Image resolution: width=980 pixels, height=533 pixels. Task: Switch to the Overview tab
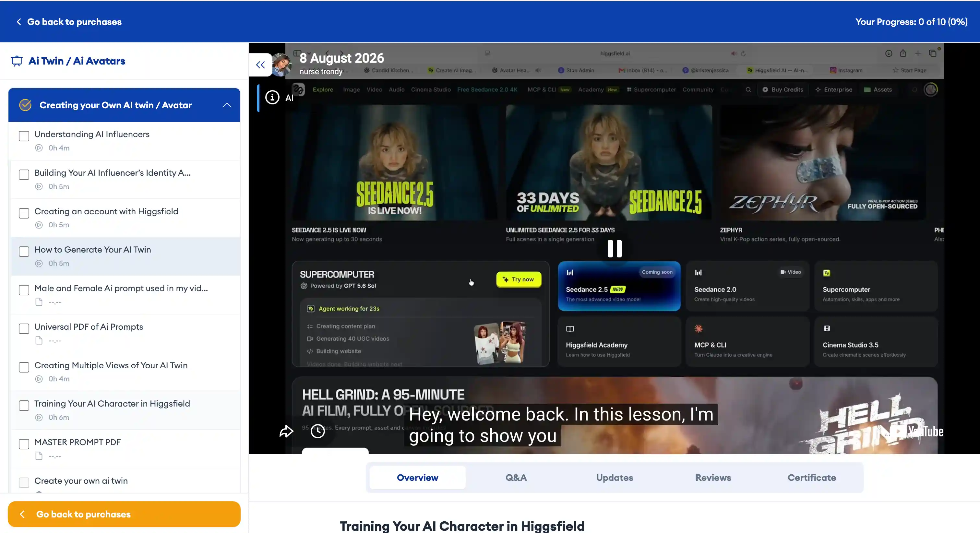pos(417,478)
